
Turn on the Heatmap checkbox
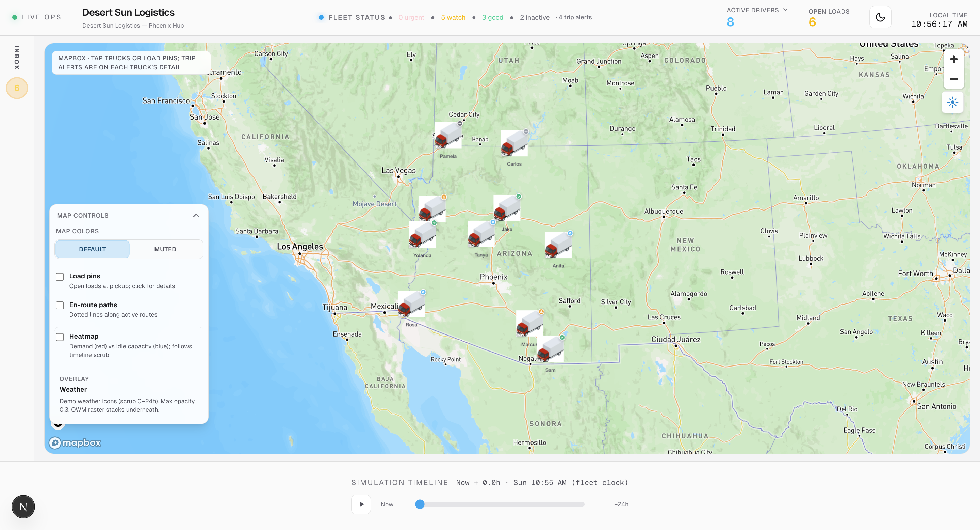point(60,337)
